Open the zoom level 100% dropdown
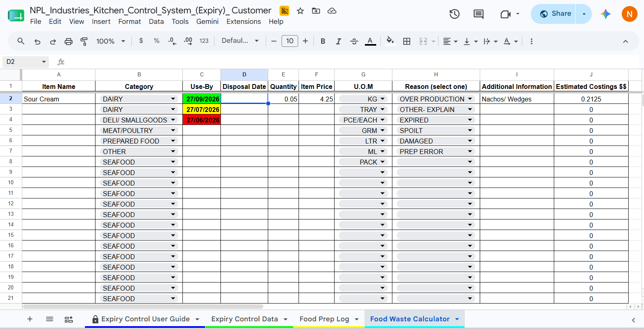Screen dimensions: 644x329 [110, 41]
